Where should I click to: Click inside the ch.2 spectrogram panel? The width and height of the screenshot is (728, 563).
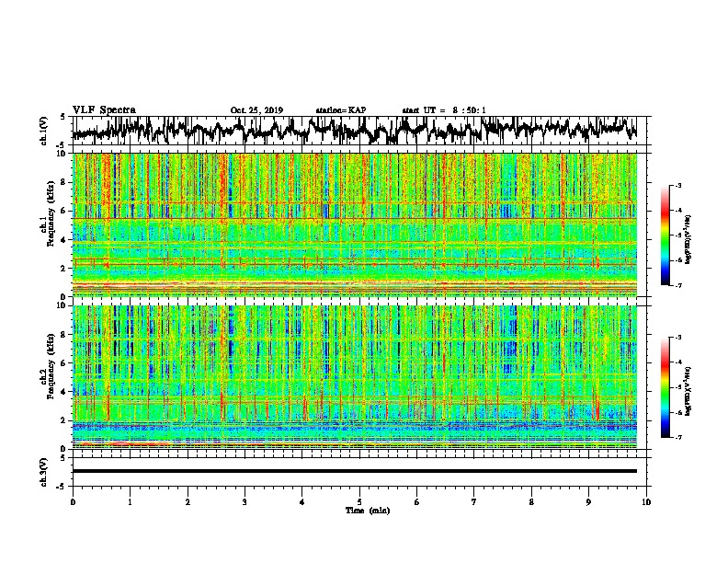(354, 377)
